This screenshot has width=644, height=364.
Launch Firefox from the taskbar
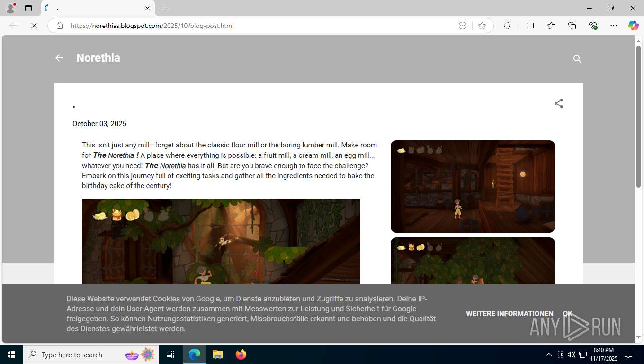[x=241, y=355]
